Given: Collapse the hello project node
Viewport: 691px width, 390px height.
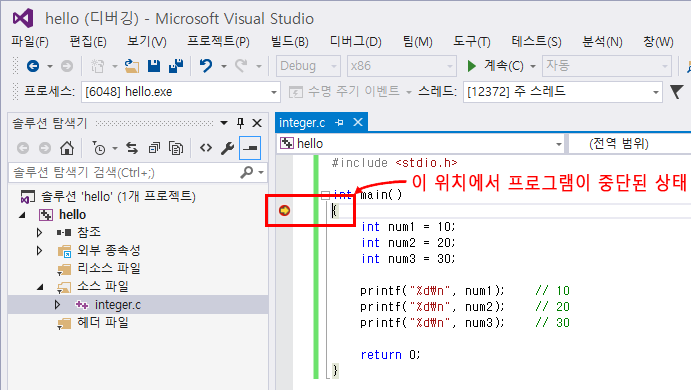Looking at the screenshot, I should click(x=22, y=215).
